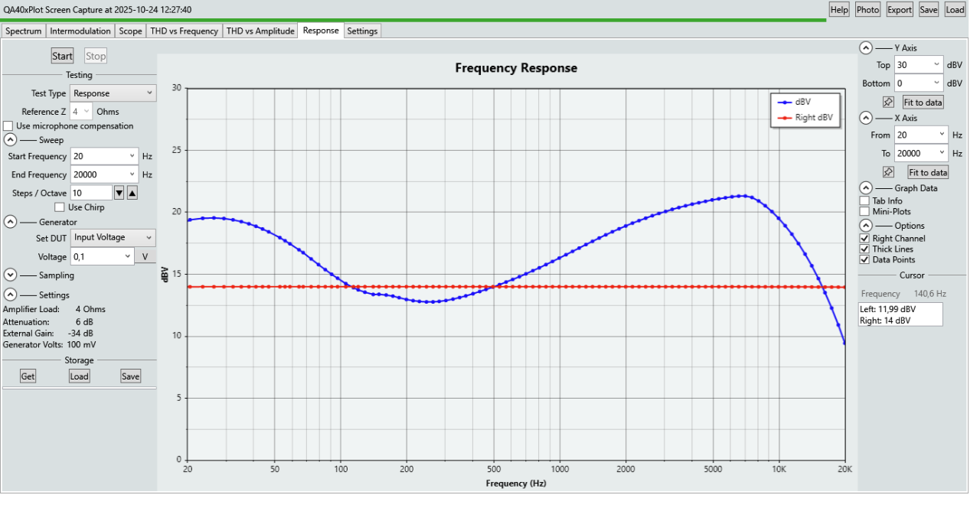This screenshot has width=980, height=521.
Task: Increase Steps per Octave with up arrow
Action: point(132,193)
